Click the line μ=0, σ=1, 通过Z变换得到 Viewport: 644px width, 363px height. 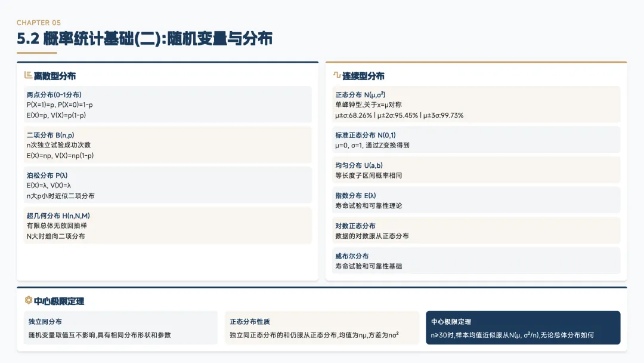pos(372,145)
